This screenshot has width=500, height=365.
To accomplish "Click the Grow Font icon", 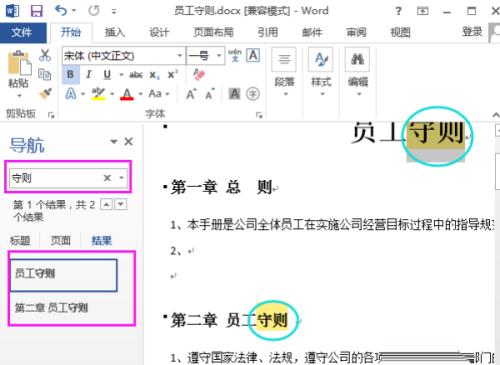I will 191,94.
